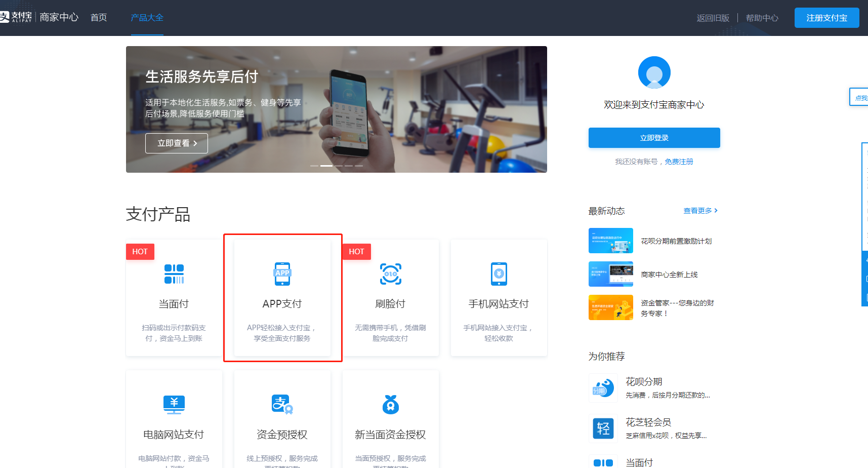
Task: Click 注册支付宝 button
Action: tap(826, 18)
